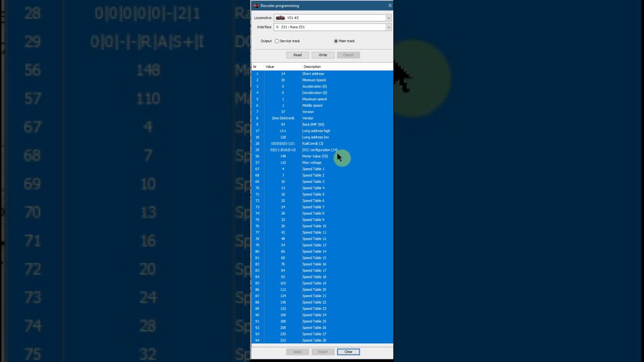Select the Speed Table 10 row
Image resolution: width=644 pixels, height=362 pixels.
322,226
